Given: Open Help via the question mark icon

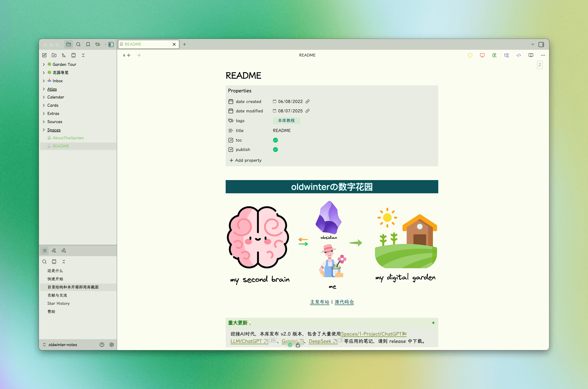Looking at the screenshot, I should coord(102,345).
